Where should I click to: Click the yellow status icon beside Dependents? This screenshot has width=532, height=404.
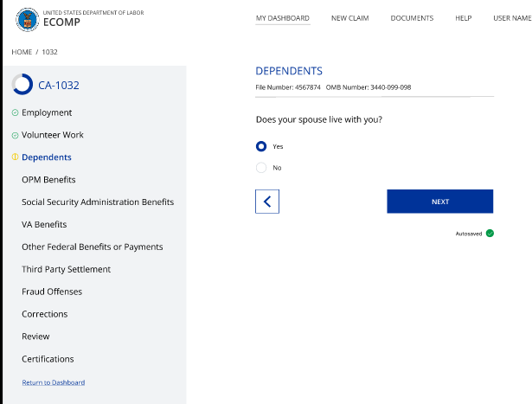coord(15,157)
